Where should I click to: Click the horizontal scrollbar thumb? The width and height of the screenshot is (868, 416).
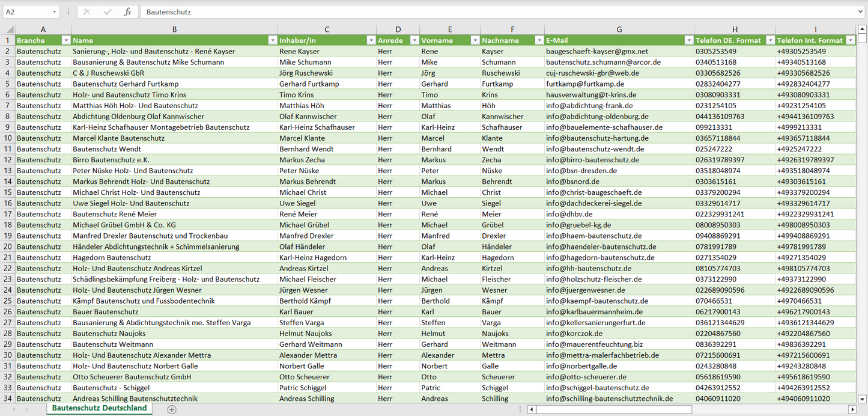point(613,409)
